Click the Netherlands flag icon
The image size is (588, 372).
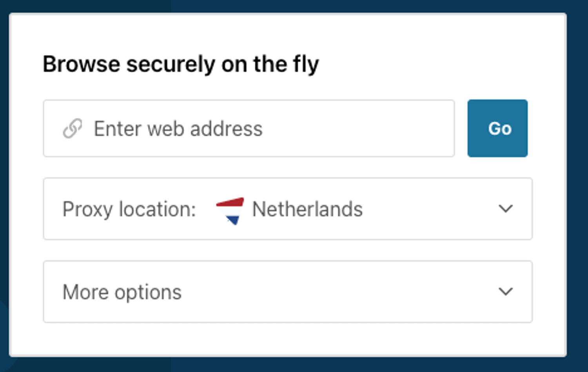tap(230, 211)
